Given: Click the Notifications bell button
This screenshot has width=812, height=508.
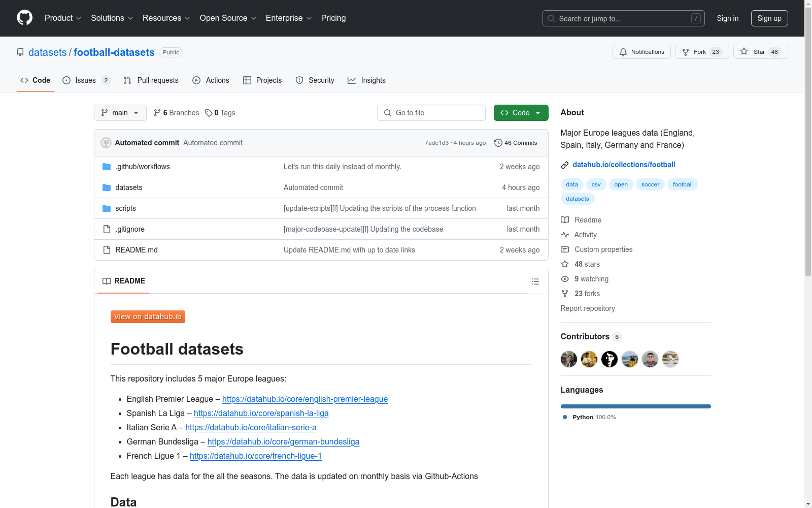Looking at the screenshot, I should (x=641, y=52).
